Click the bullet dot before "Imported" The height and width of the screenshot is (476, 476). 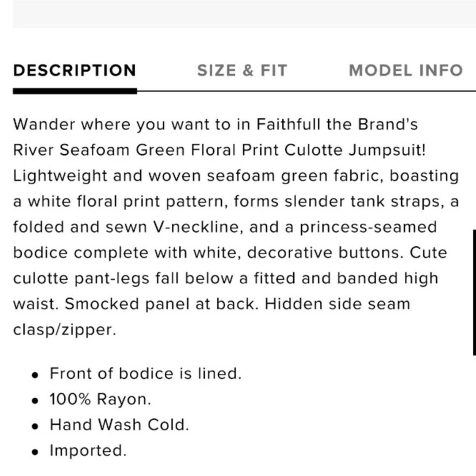click(35, 452)
